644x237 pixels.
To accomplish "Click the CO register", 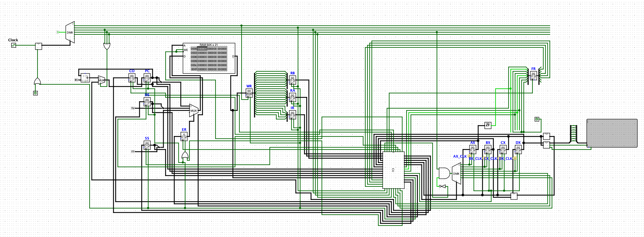I will pos(132,78).
